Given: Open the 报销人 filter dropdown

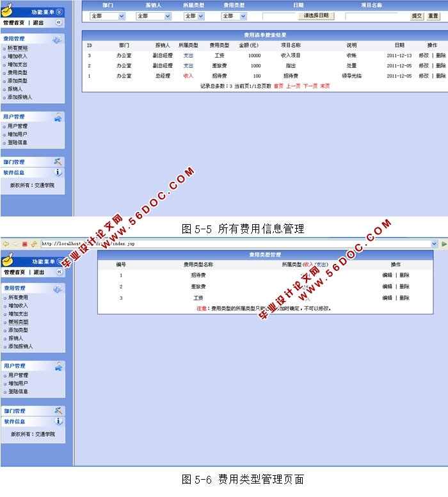Looking at the screenshot, I should point(154,16).
